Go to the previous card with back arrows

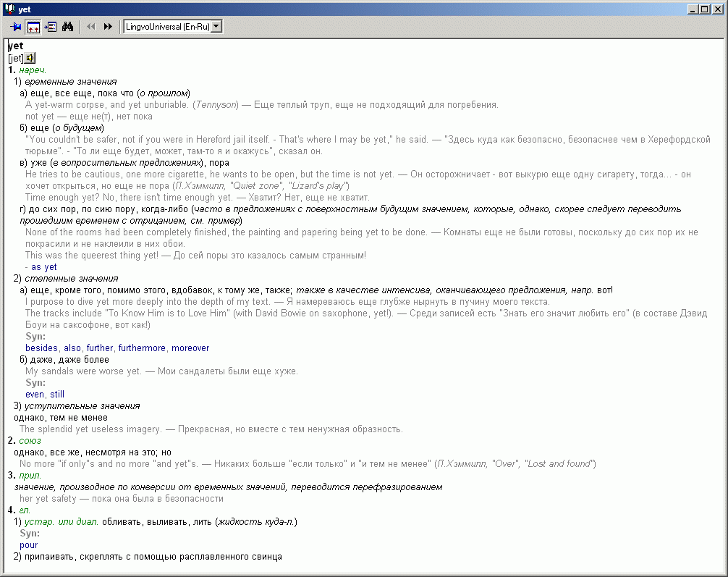pos(91,27)
